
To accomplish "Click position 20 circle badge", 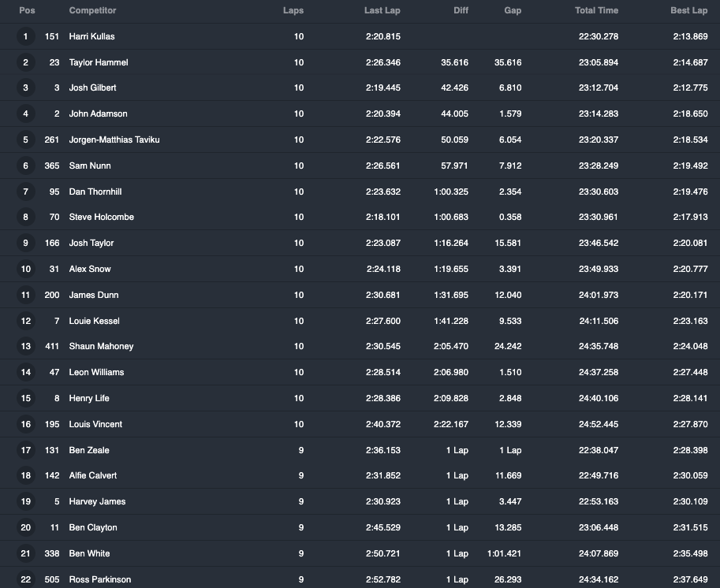I will 26,527.
